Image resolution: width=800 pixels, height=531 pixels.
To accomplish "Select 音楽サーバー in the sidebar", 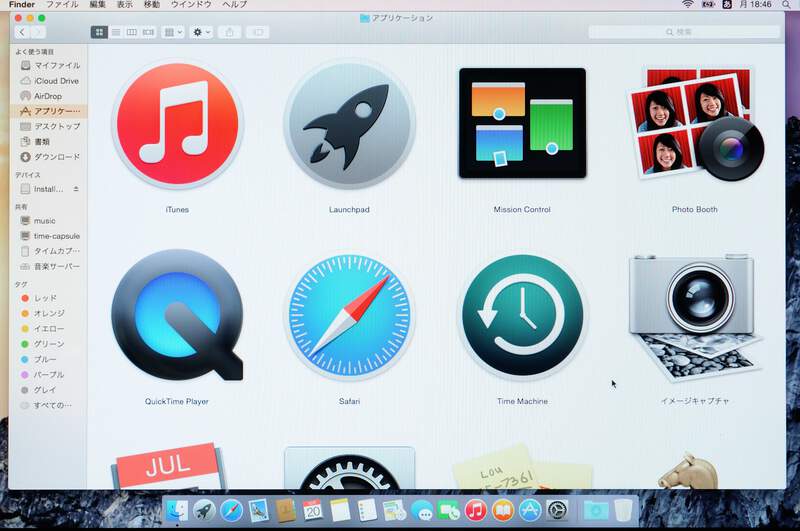I will (x=48, y=266).
